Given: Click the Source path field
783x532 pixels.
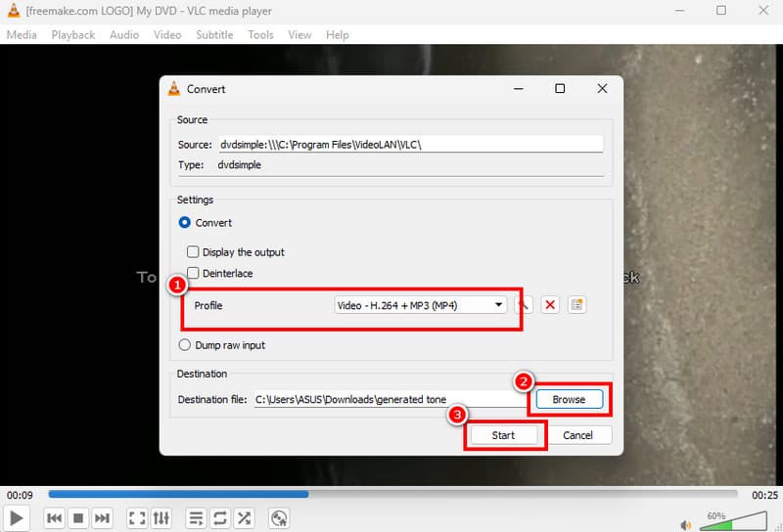Looking at the screenshot, I should pyautogui.click(x=410, y=144).
